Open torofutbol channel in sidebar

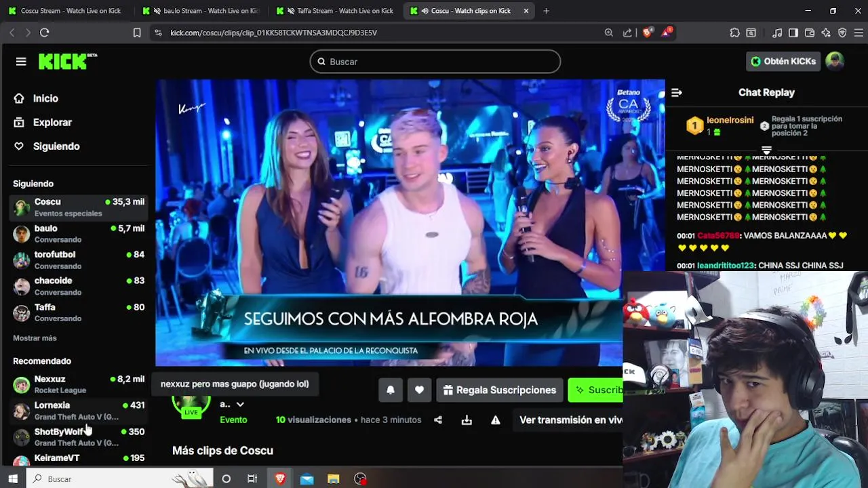(79, 260)
